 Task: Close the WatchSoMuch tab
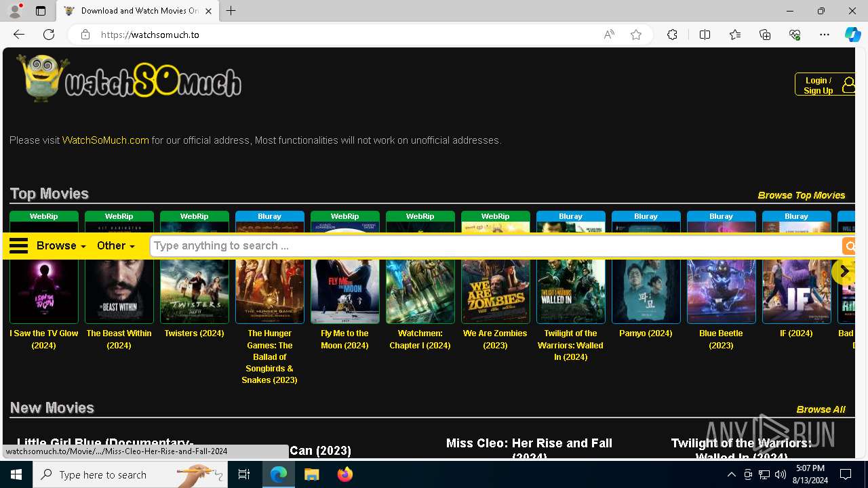tap(208, 11)
